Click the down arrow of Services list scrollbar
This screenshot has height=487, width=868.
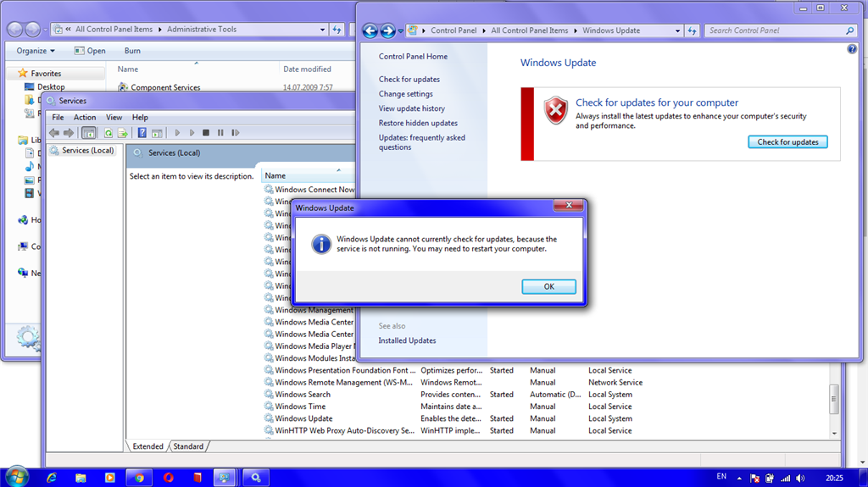[834, 434]
